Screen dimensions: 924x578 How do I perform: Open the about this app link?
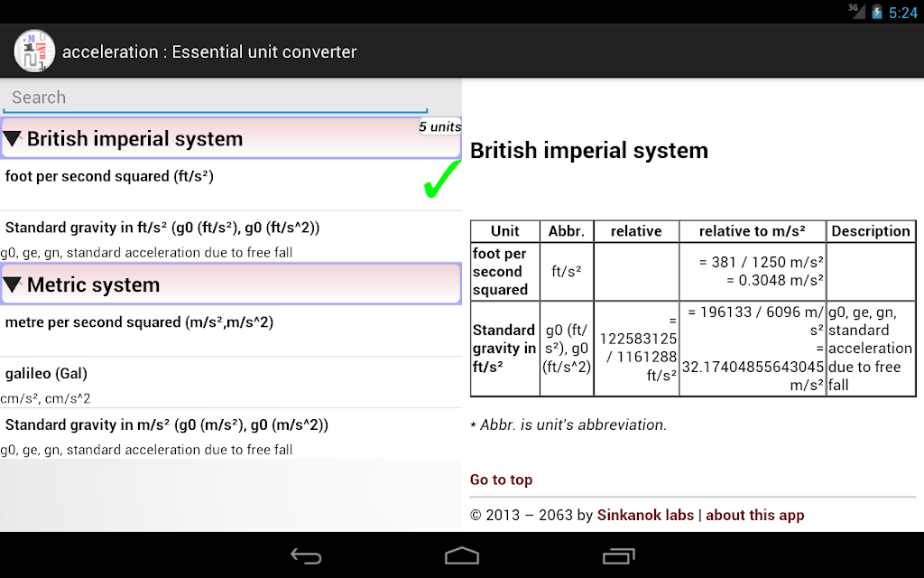[755, 515]
